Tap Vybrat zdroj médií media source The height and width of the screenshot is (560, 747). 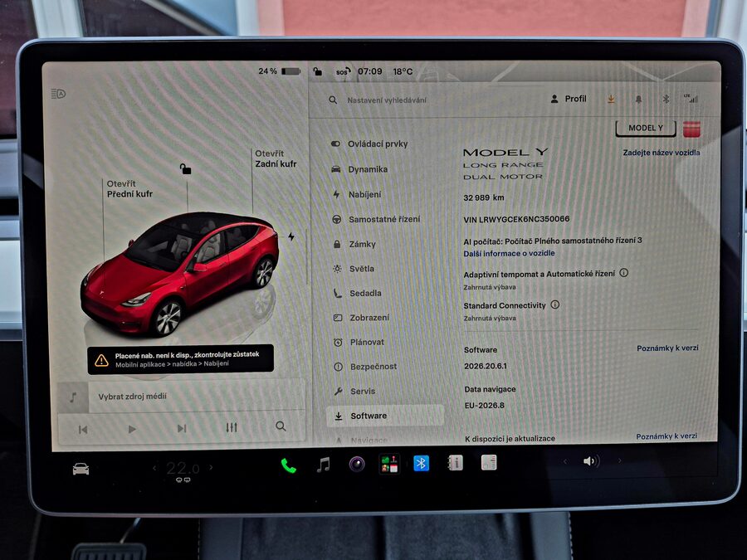tap(133, 397)
